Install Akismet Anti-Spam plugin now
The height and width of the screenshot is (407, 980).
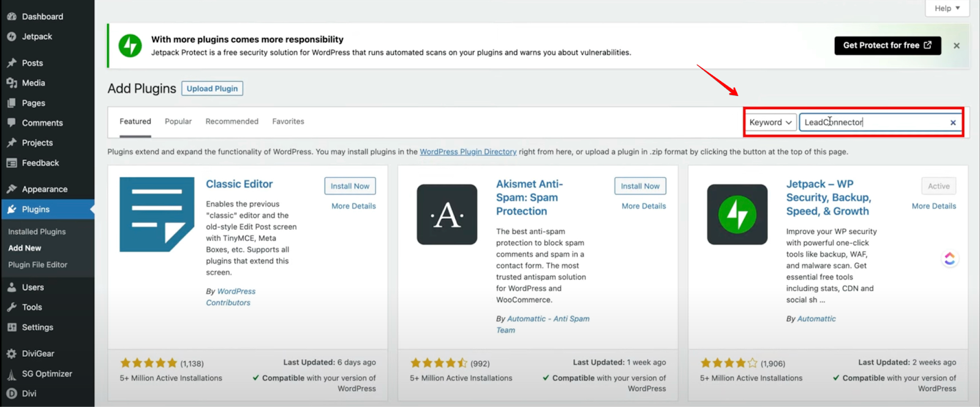pyautogui.click(x=640, y=186)
